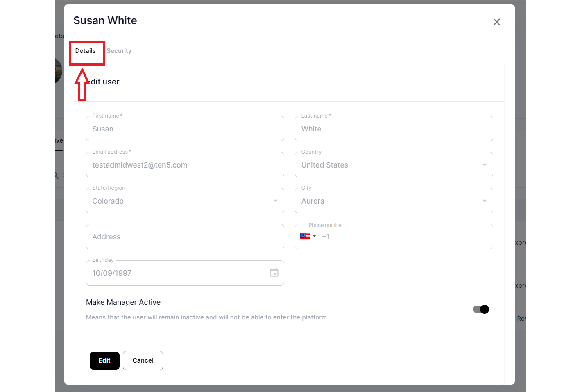Focus the First name field
This screenshot has height=392, width=580.
(184, 129)
